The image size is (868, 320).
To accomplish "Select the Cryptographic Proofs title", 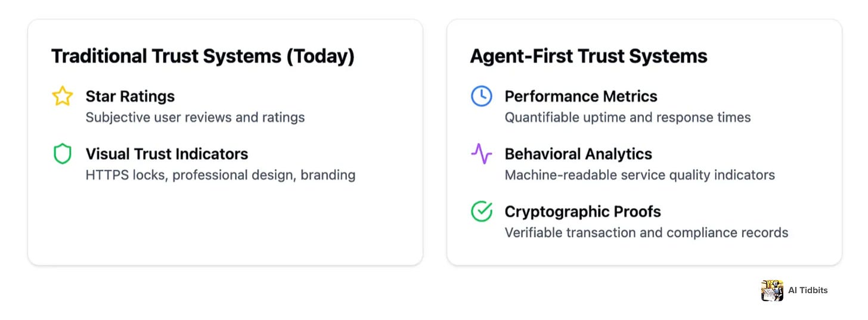I will [x=582, y=212].
